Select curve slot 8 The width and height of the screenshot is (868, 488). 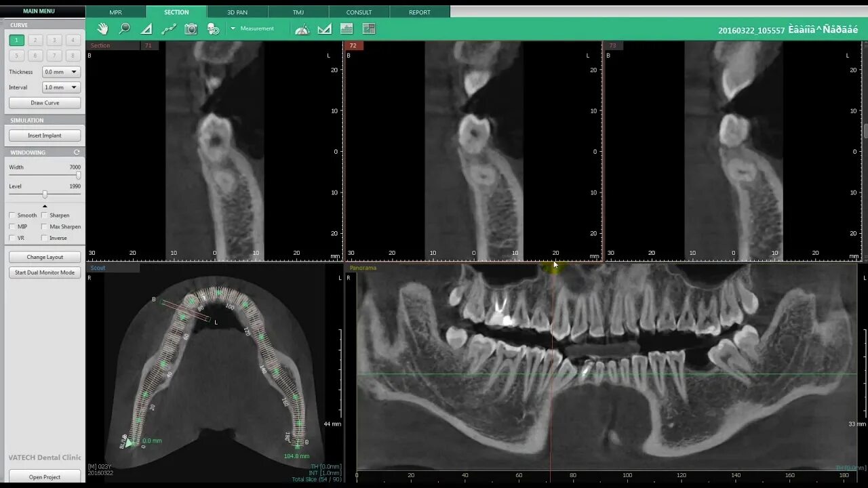click(x=73, y=56)
